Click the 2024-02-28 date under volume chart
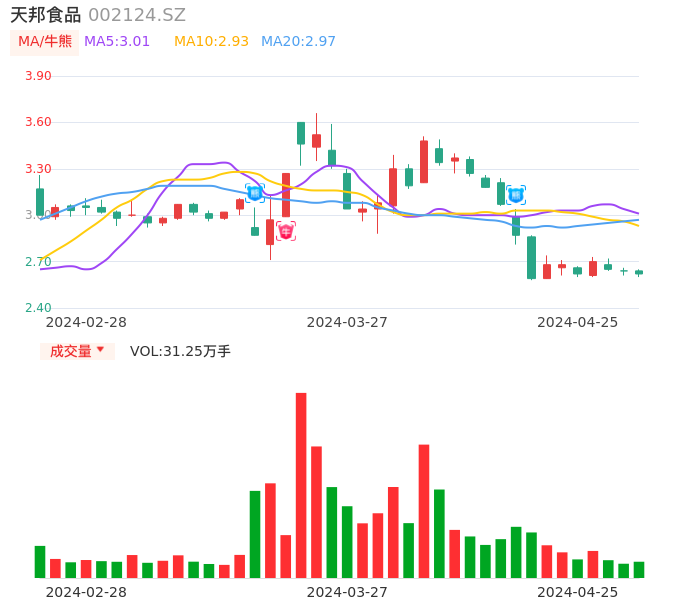 pos(86,592)
